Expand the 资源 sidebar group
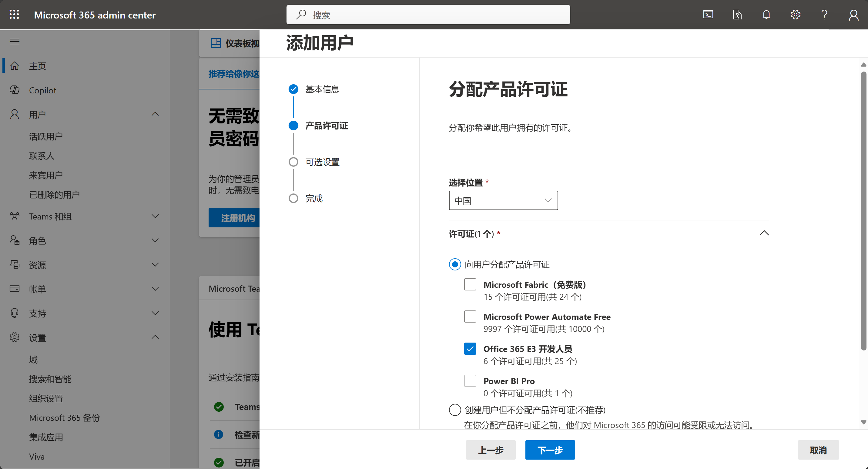The height and width of the screenshot is (469, 868). 155,264
